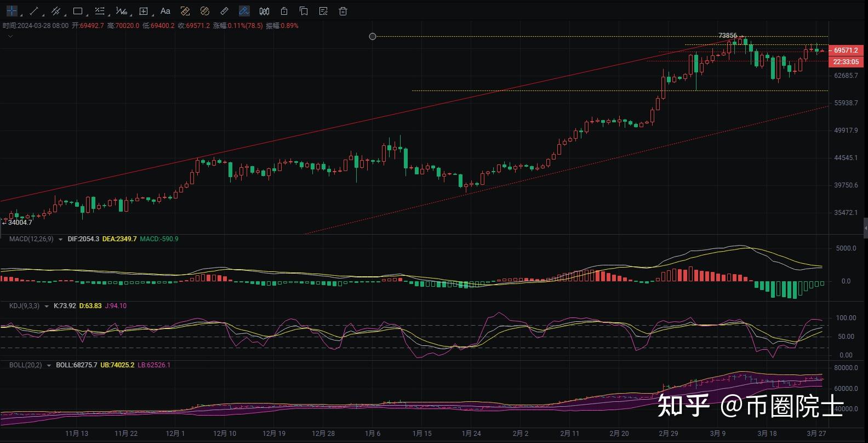Click the J:94.10 value

[116, 306]
